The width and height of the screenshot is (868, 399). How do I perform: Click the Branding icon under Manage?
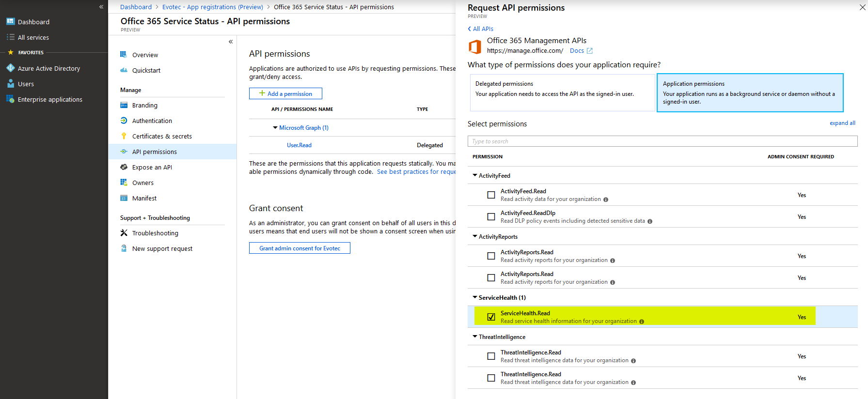tap(124, 105)
